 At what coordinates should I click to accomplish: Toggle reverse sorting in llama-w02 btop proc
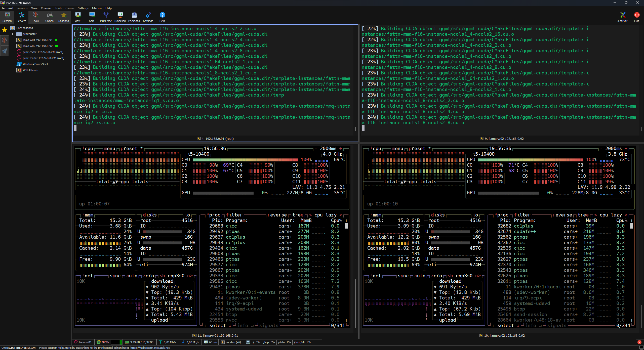[563, 215]
